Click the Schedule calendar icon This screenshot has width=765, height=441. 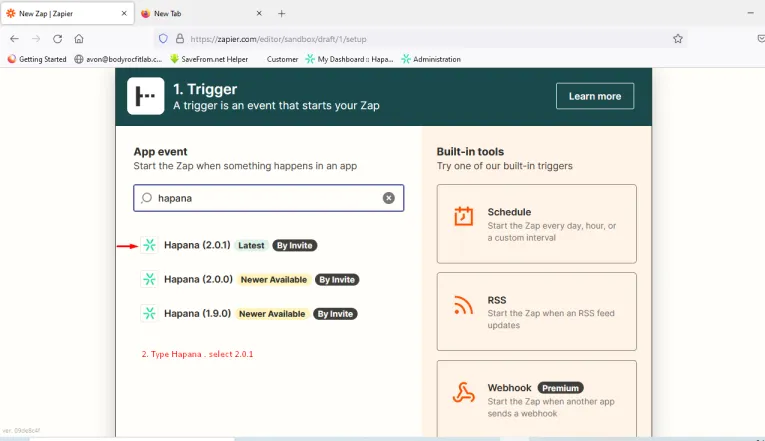click(x=464, y=217)
